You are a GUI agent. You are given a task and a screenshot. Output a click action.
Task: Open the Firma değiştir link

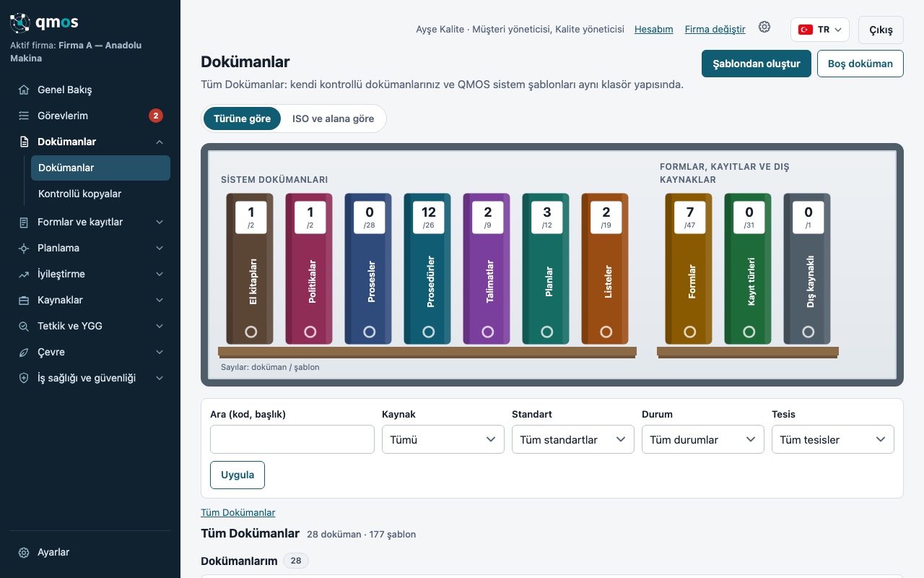(715, 30)
